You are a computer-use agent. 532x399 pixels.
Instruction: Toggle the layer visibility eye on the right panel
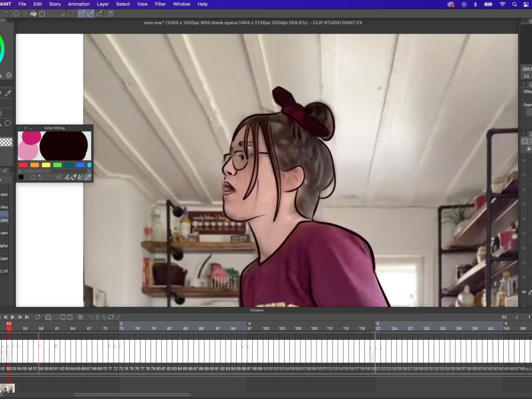coord(524,292)
